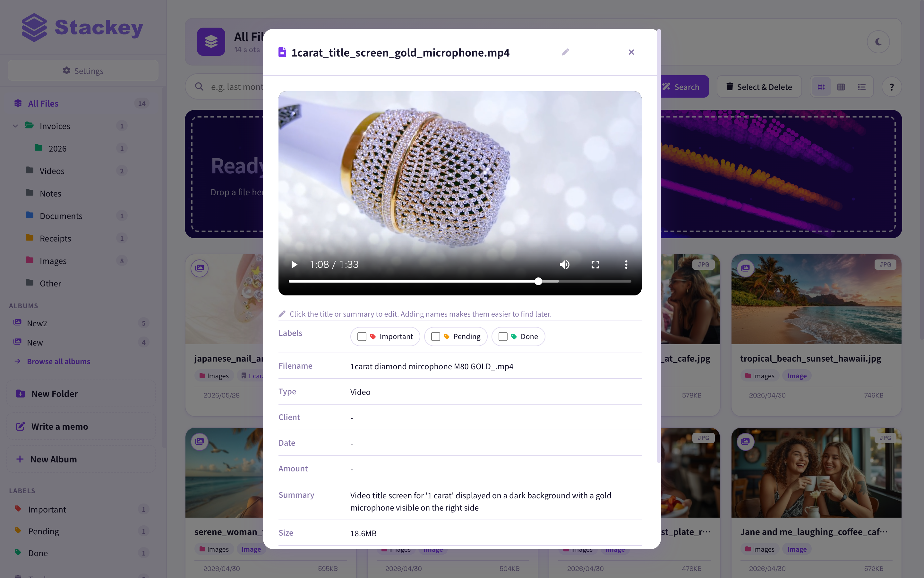Click album icon on serene_woman card
The image size is (924, 578).
point(200,441)
